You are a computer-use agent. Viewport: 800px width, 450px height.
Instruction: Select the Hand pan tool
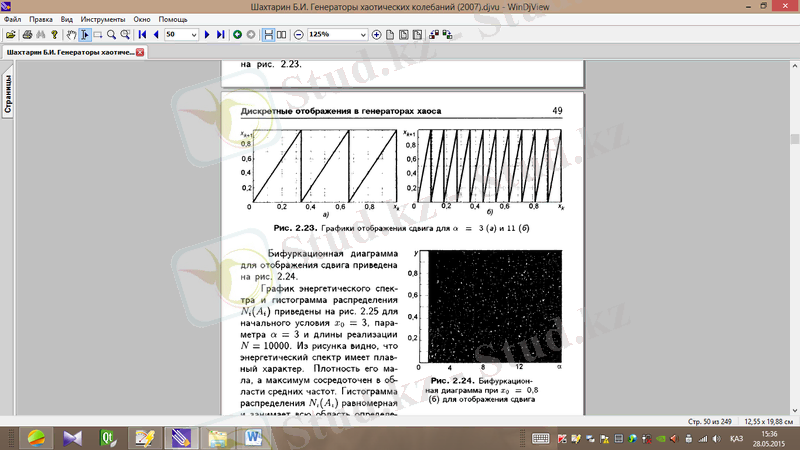[69, 34]
